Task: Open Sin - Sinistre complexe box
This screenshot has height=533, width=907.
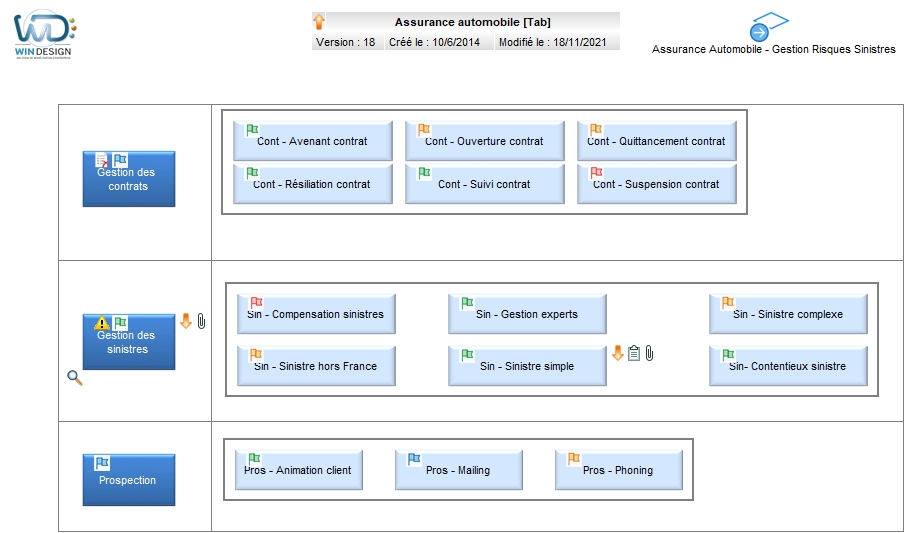Action: point(788,314)
